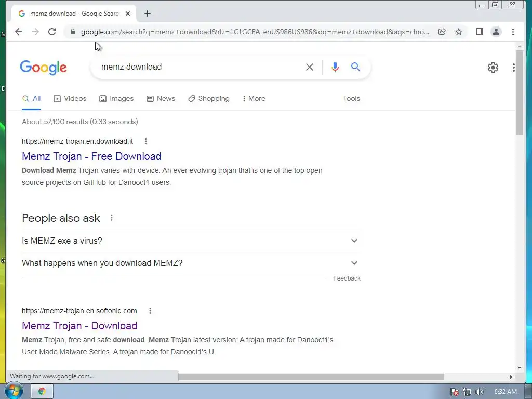This screenshot has width=532, height=399.
Task: Open Action Center flag in tray
Action: click(454, 392)
